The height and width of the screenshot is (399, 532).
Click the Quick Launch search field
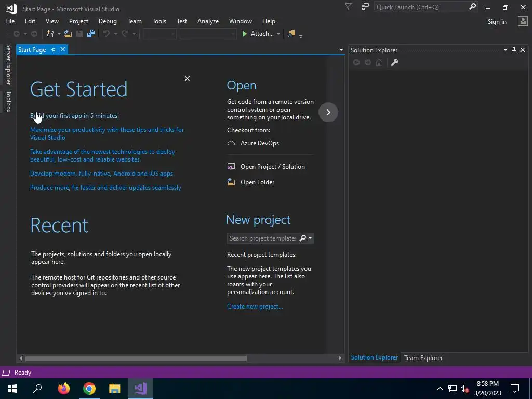pos(421,7)
